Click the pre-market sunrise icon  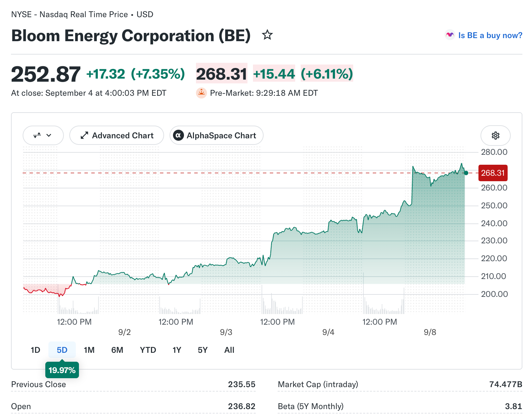pyautogui.click(x=201, y=93)
